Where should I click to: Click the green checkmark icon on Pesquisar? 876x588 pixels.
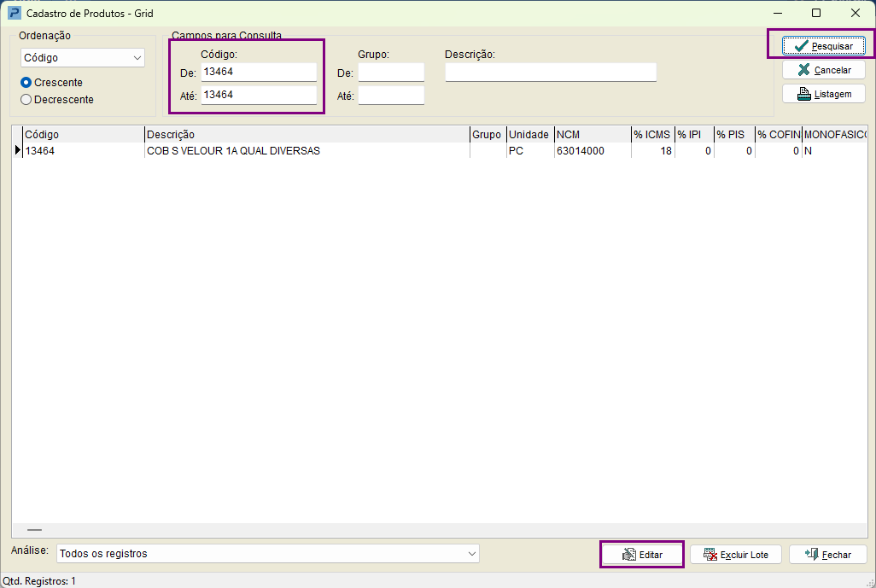(801, 46)
